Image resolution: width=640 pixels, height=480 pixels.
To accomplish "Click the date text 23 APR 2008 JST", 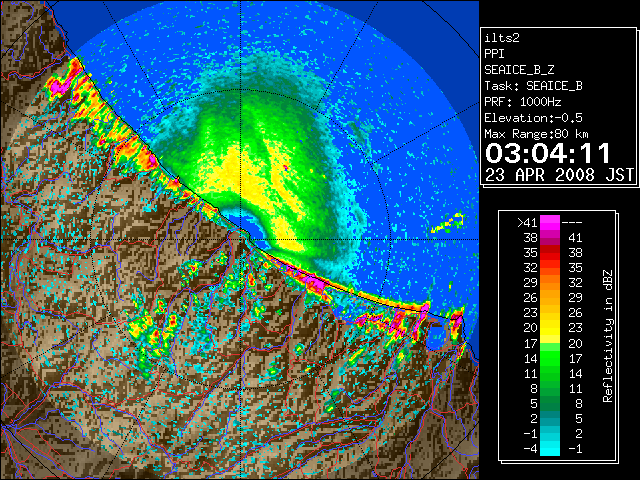I will pos(559,175).
